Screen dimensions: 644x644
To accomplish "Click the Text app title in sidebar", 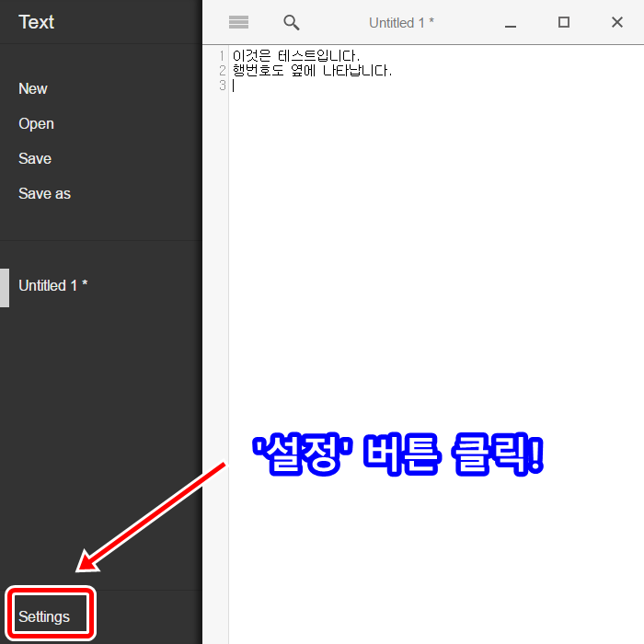I will click(x=36, y=22).
